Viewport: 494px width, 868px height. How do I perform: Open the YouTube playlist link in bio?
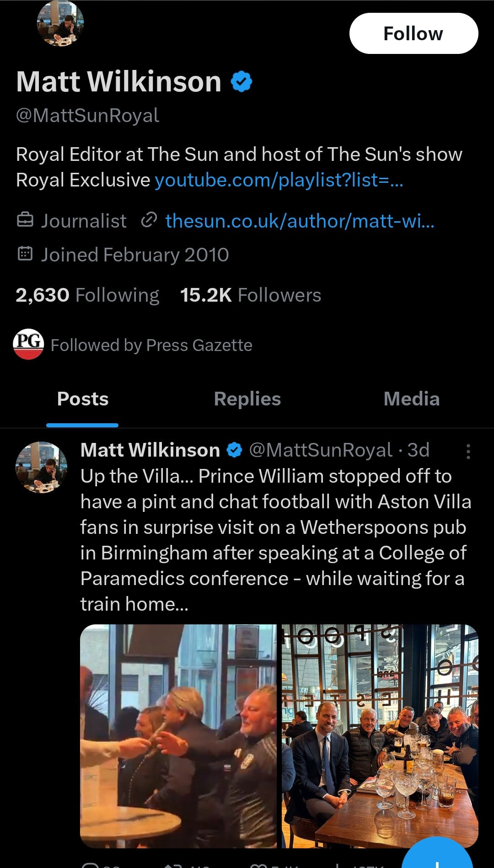[x=279, y=180]
